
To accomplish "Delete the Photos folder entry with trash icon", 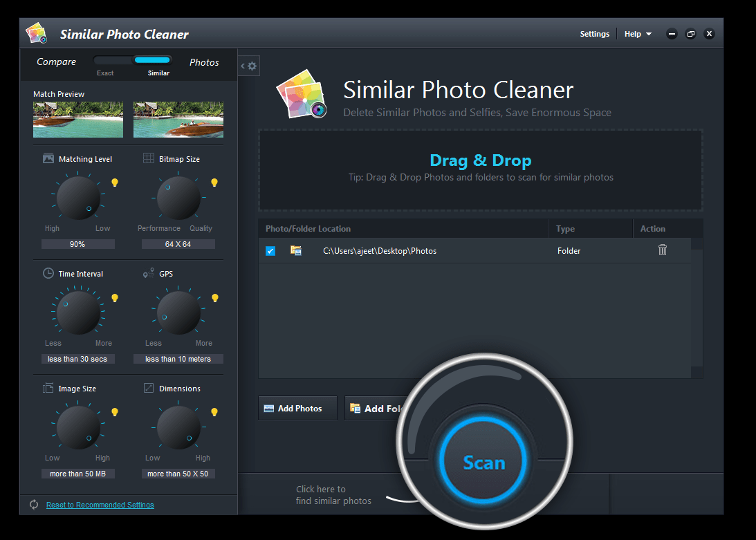I will pos(663,250).
